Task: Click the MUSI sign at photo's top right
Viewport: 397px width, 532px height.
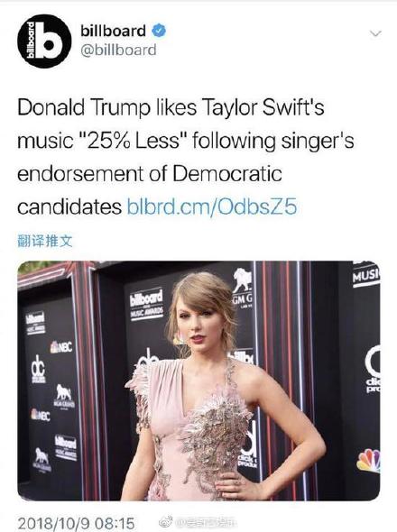Action: coord(366,276)
